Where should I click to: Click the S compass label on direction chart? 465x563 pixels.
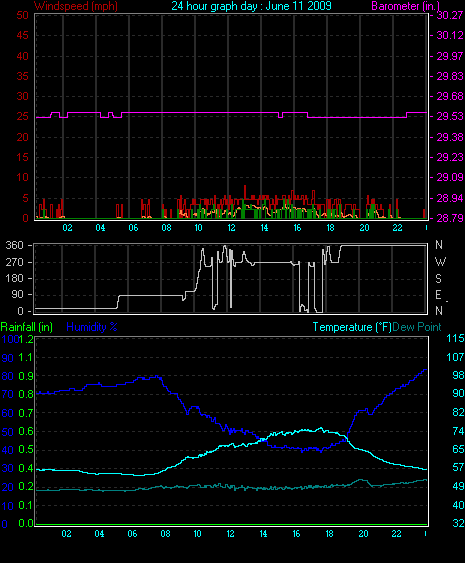click(x=438, y=278)
